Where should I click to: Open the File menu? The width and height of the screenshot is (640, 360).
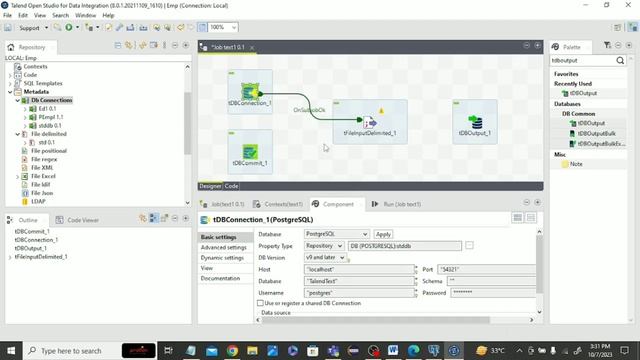[7, 16]
